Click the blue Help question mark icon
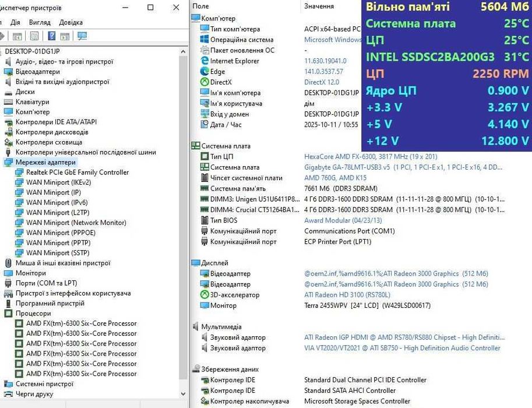 52,36
